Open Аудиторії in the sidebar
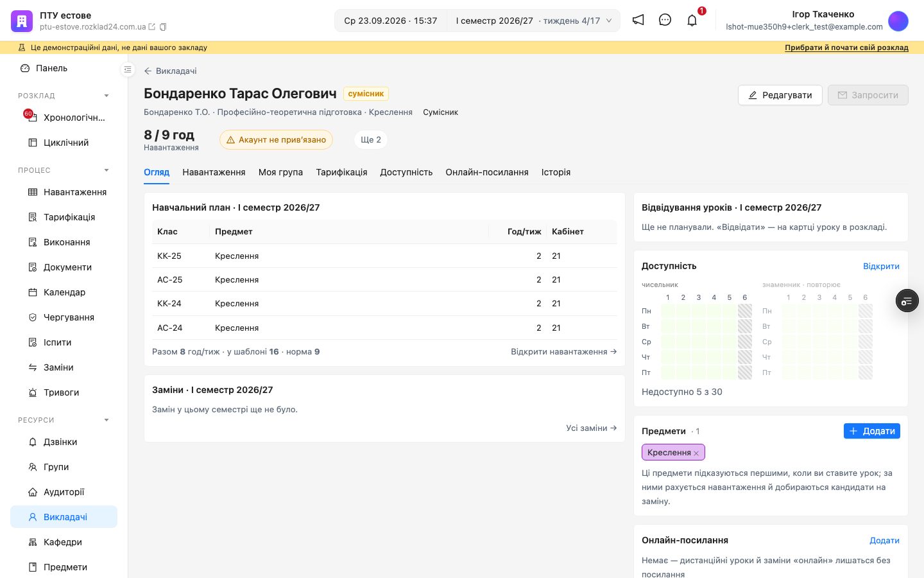The width and height of the screenshot is (924, 578). [x=64, y=492]
